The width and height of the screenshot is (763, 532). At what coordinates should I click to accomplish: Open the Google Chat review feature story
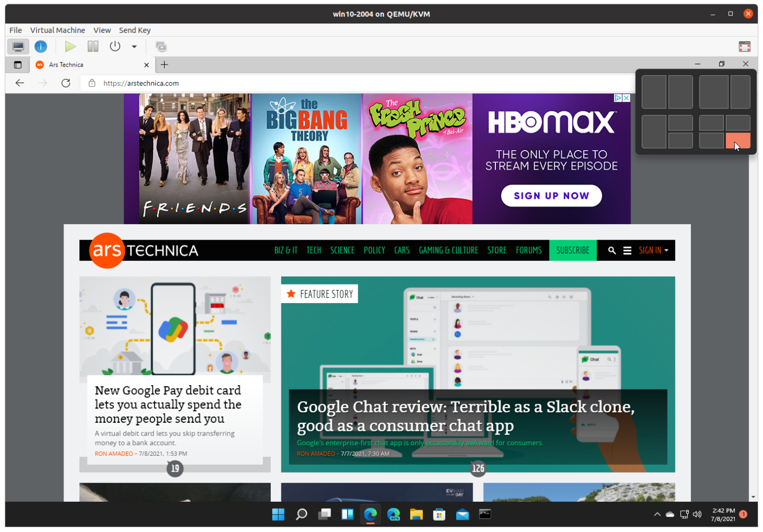[466, 416]
